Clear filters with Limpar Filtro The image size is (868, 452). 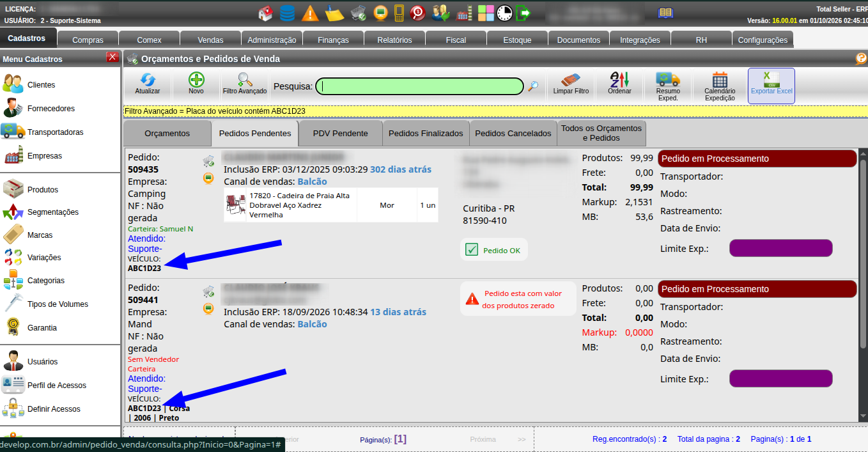pos(571,84)
